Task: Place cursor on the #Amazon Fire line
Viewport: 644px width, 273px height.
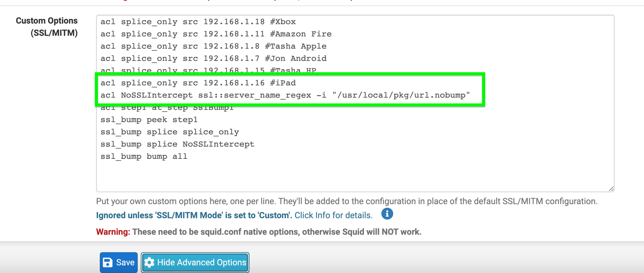Action: coord(216,34)
